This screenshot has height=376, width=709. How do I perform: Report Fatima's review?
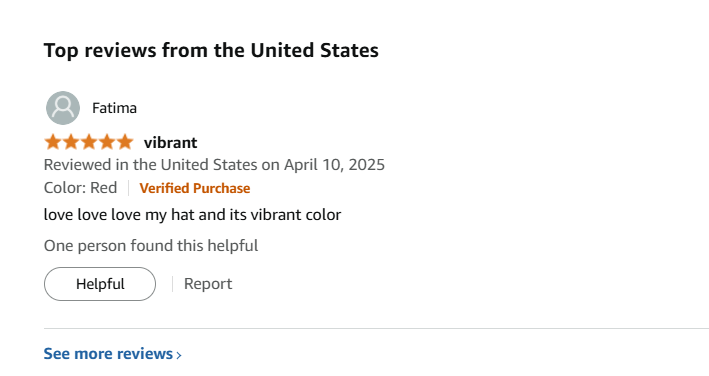pyautogui.click(x=208, y=284)
